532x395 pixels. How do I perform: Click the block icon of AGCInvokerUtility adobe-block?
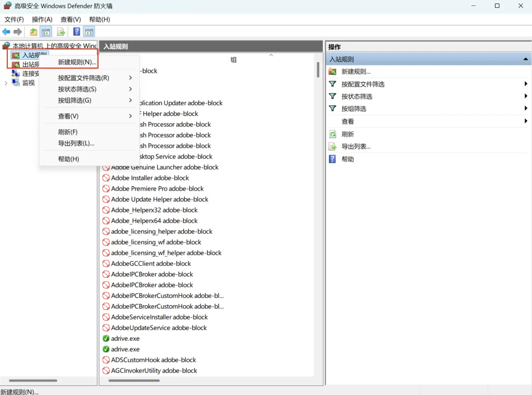106,370
